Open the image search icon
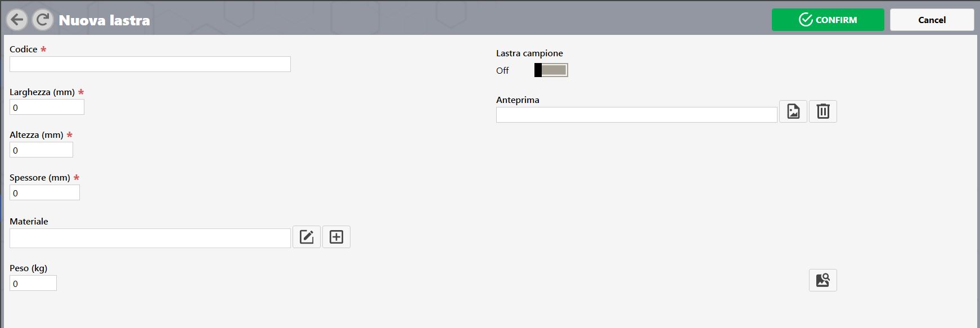Screen dimensions: 980x328 coord(823,280)
